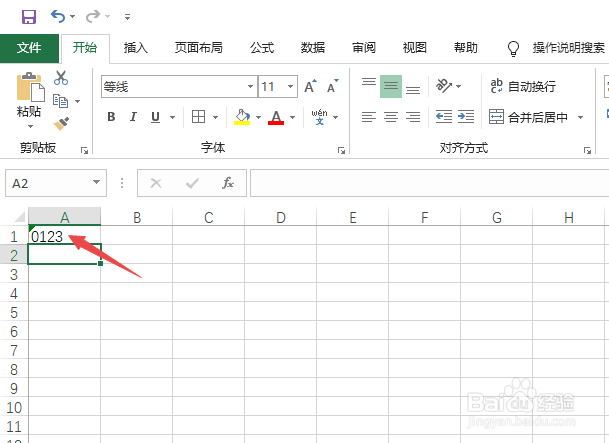Open the 数据 ribbon tab
Viewport: 609px width, 443px height.
coord(313,48)
